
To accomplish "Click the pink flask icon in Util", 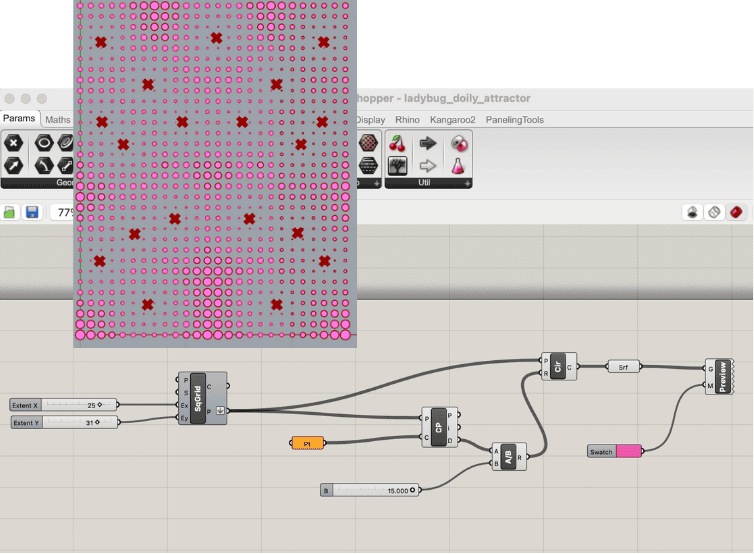I will point(459,166).
